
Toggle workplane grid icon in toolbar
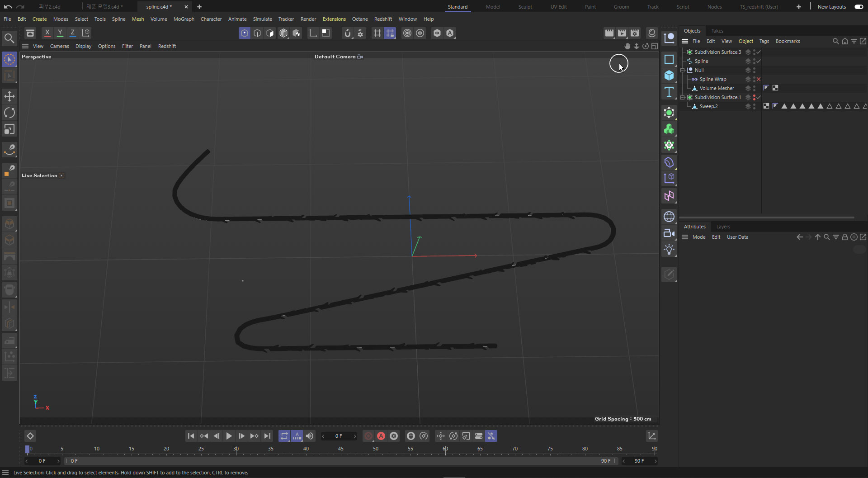click(x=377, y=33)
